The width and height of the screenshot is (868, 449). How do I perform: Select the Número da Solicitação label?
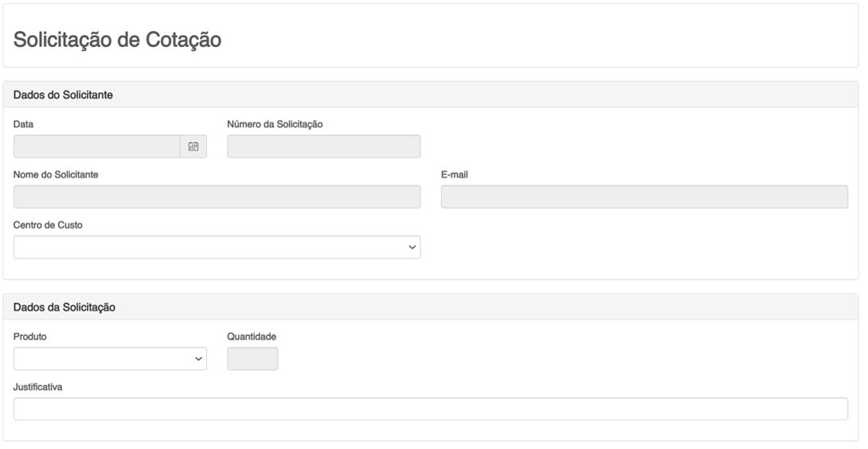coord(275,124)
